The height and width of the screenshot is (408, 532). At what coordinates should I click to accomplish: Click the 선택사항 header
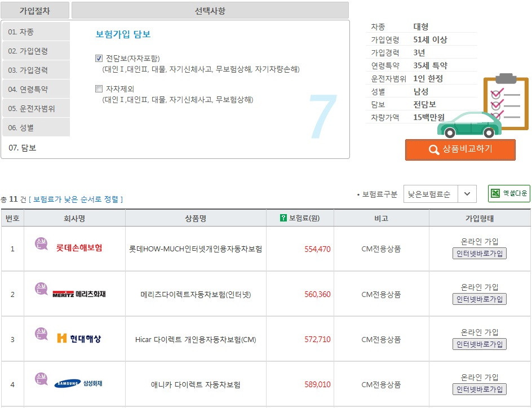[210, 11]
